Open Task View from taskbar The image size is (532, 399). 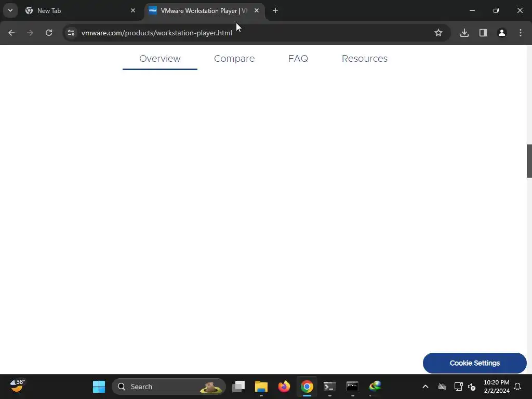tap(238, 387)
